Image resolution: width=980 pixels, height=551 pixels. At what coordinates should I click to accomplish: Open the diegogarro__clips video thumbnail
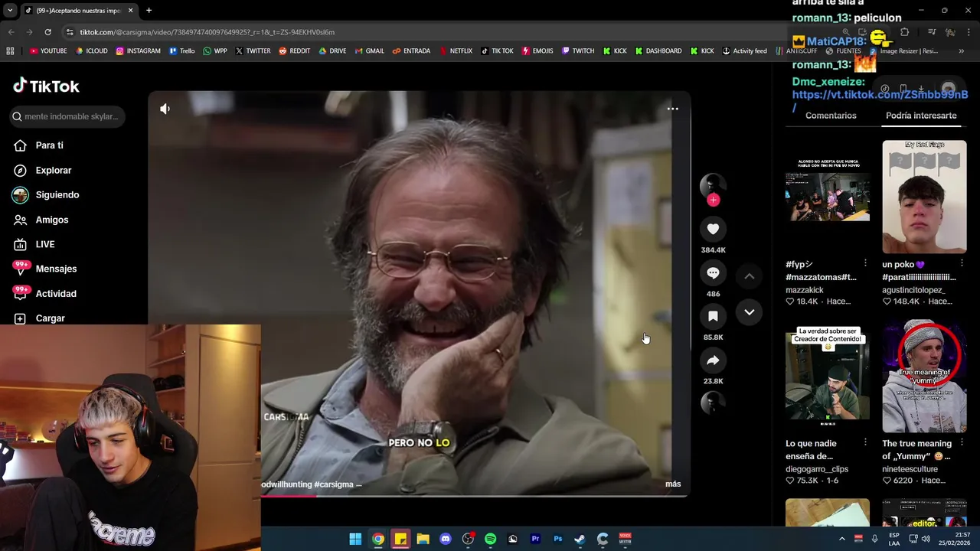[828, 376]
